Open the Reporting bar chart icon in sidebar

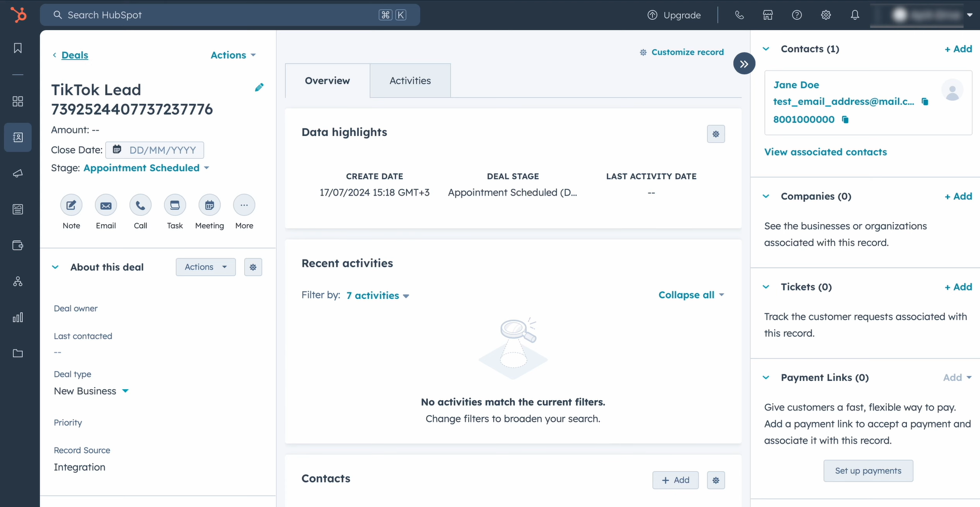(18, 317)
